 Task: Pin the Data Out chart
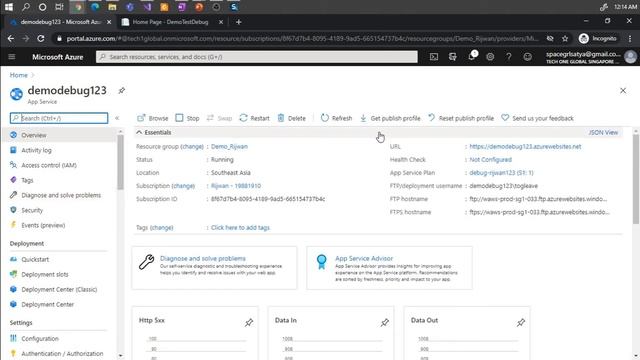tap(521, 322)
